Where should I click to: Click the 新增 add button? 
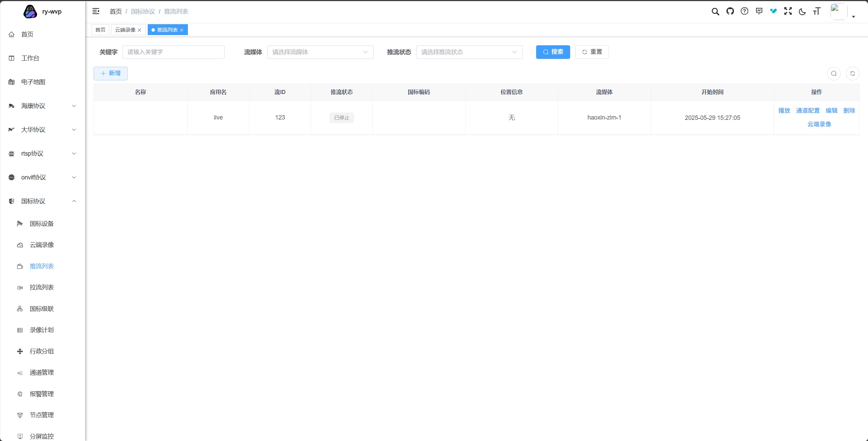pyautogui.click(x=111, y=74)
